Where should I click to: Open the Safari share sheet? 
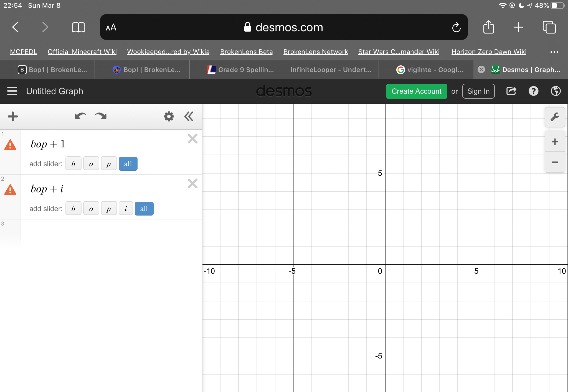click(488, 27)
